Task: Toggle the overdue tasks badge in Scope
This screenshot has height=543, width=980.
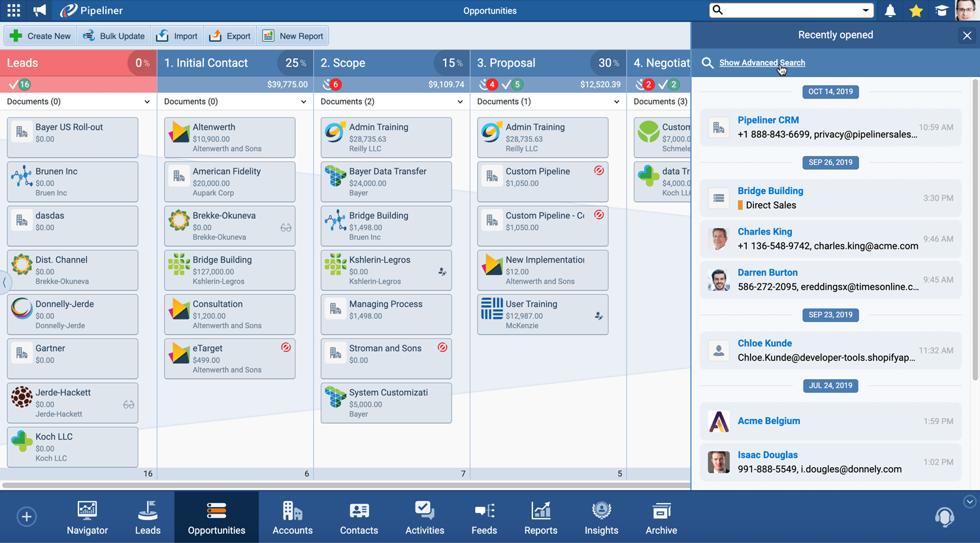Action: pyautogui.click(x=332, y=84)
